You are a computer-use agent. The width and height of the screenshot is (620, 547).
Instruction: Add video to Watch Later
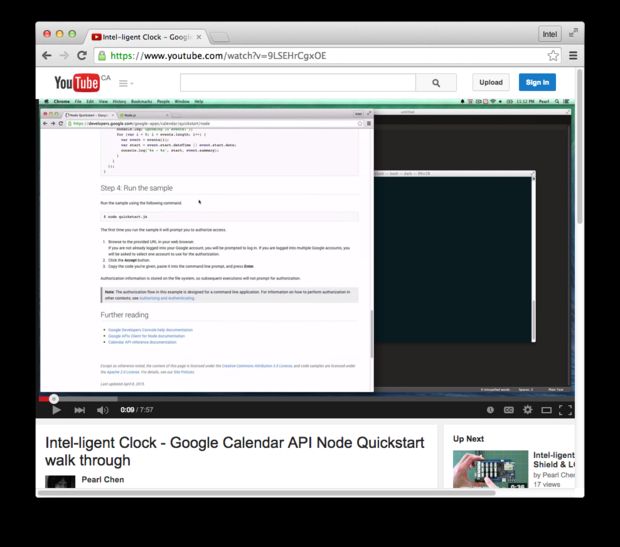(x=490, y=410)
